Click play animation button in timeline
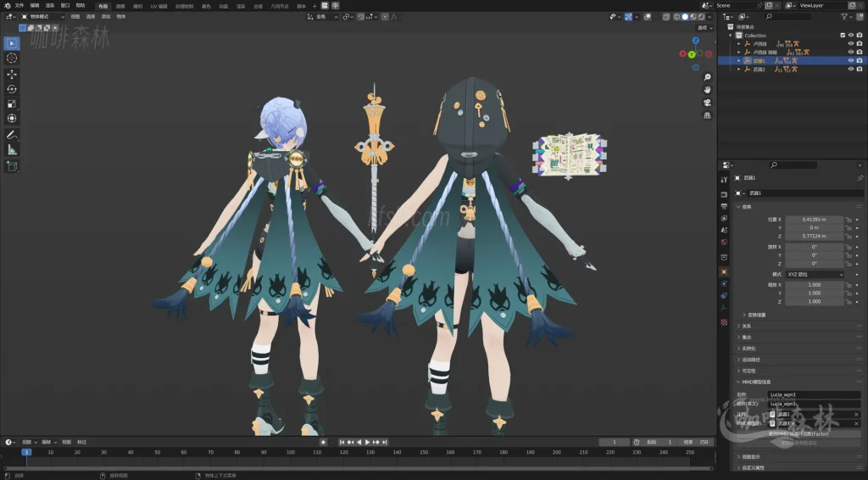This screenshot has height=480, width=868. tap(367, 442)
